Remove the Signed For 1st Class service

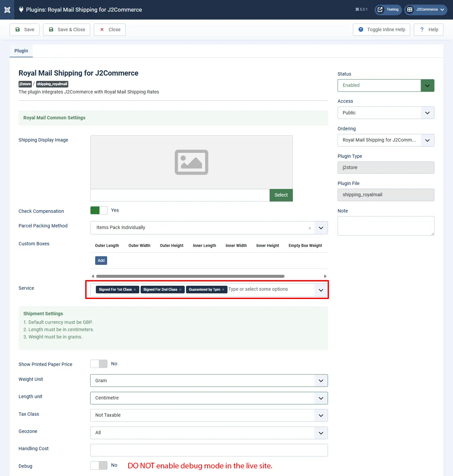coord(135,290)
